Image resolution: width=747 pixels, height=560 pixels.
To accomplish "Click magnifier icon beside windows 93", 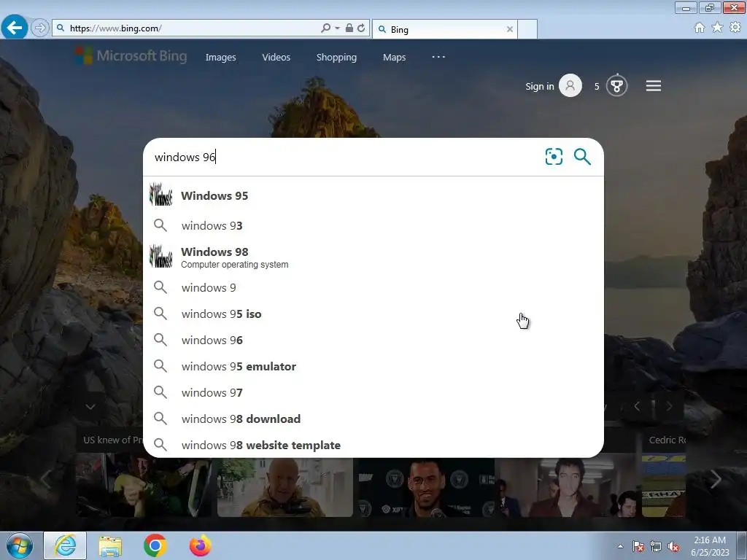I will pos(160,225).
